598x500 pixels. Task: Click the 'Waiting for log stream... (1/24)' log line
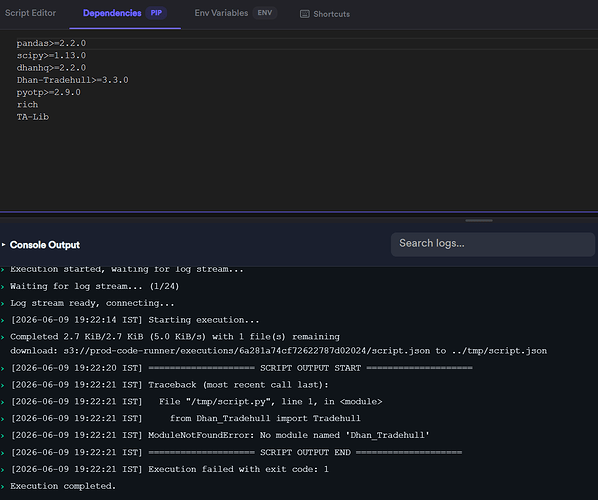point(95,286)
